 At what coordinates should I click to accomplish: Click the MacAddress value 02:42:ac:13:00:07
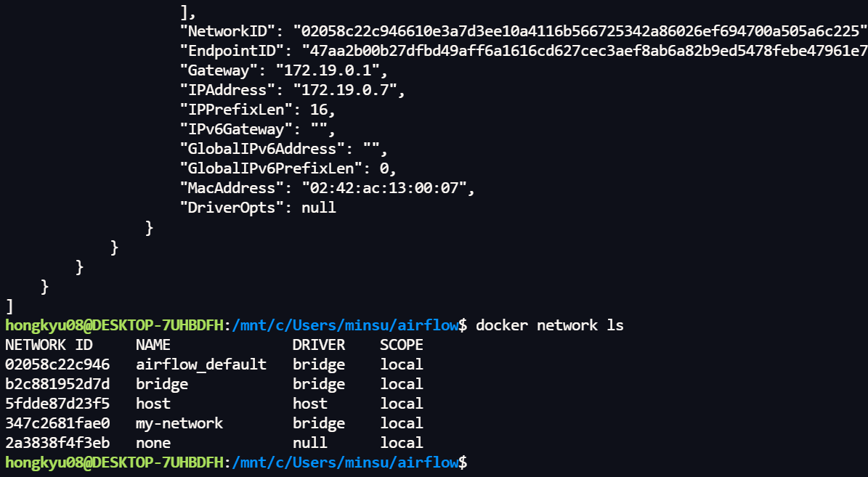click(x=384, y=188)
